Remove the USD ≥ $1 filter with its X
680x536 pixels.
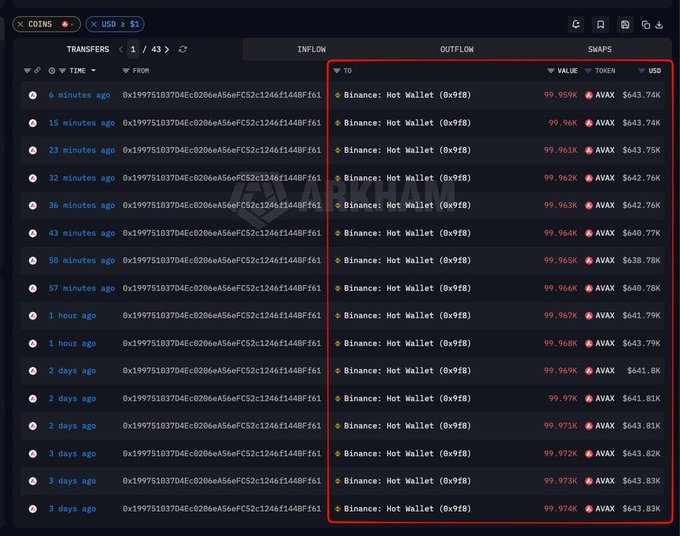(94, 24)
